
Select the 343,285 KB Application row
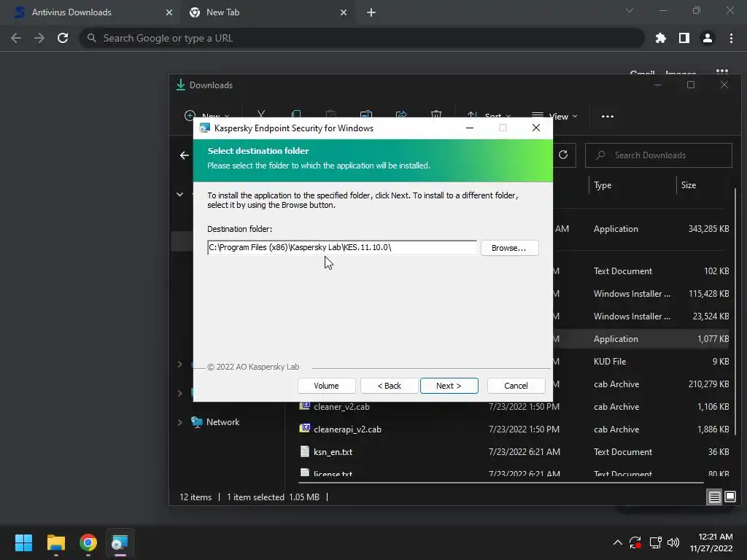pyautogui.click(x=642, y=229)
